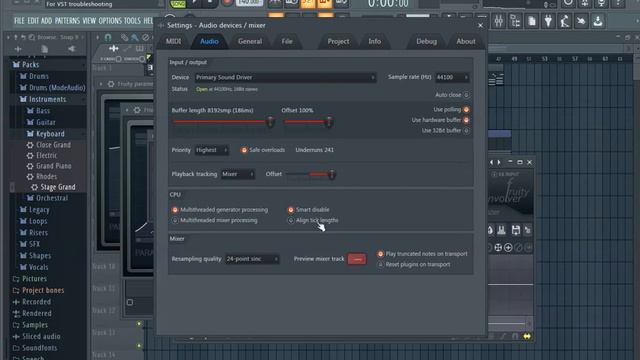
Task: Close the Settings window
Action: pos(480,25)
